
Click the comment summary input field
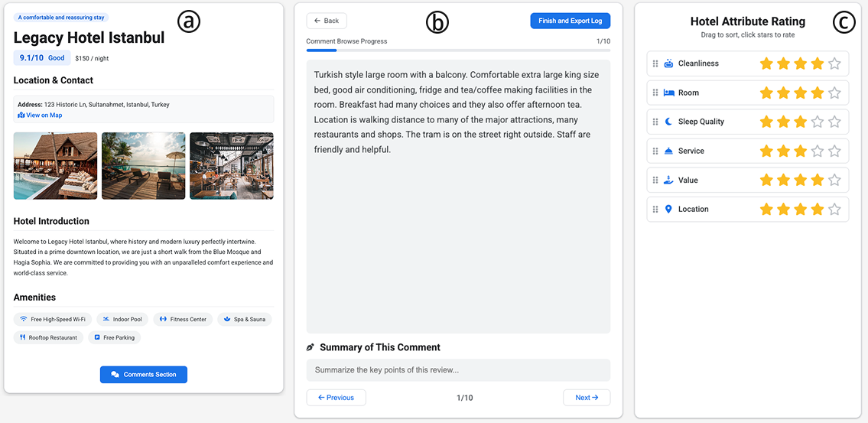(458, 370)
